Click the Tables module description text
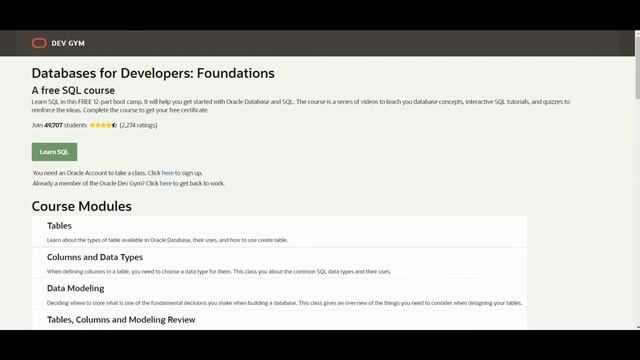This screenshot has height=360, width=640. (167, 240)
